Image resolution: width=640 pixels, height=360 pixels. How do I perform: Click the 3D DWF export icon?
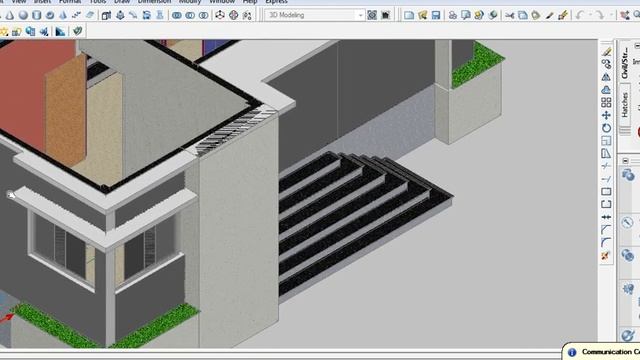493,16
